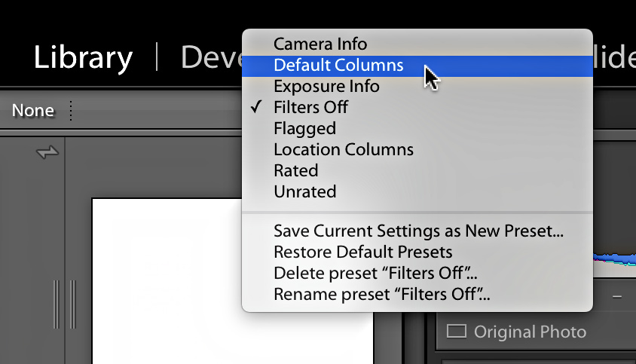This screenshot has height=364, width=636.
Task: Click the minus icon above Original Photo
Action: (617, 297)
